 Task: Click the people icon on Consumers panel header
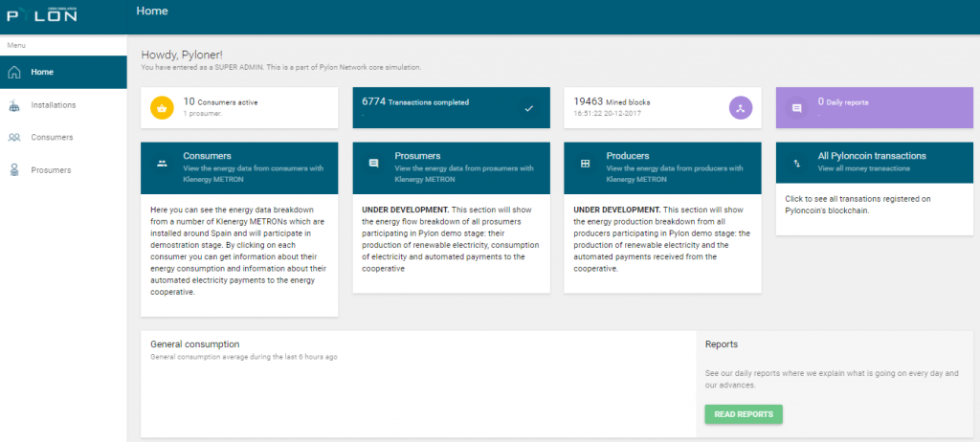point(162,164)
